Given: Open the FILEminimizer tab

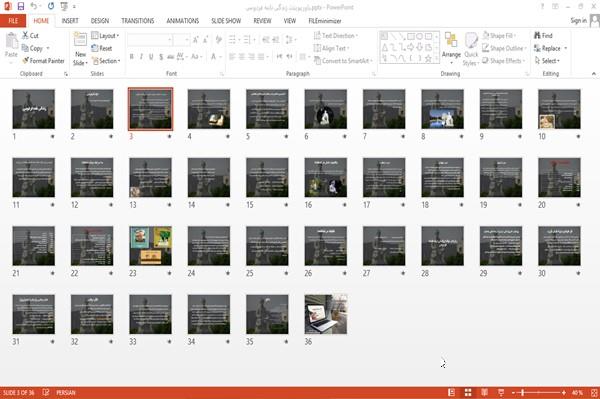Looking at the screenshot, I should coord(325,21).
